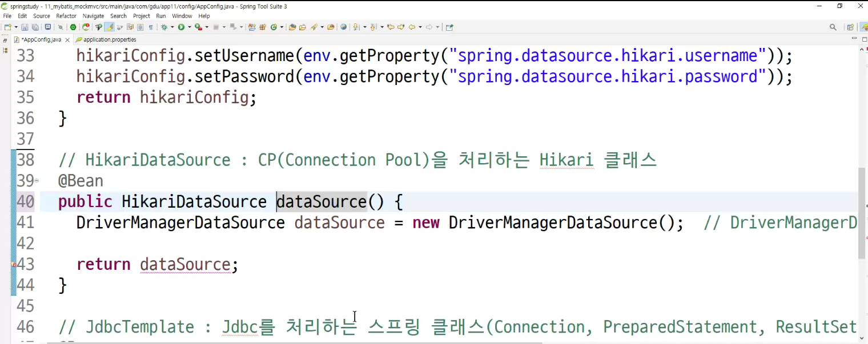Expand the Back history dropdown arrow
This screenshot has height=344, width=868.
tap(420, 27)
